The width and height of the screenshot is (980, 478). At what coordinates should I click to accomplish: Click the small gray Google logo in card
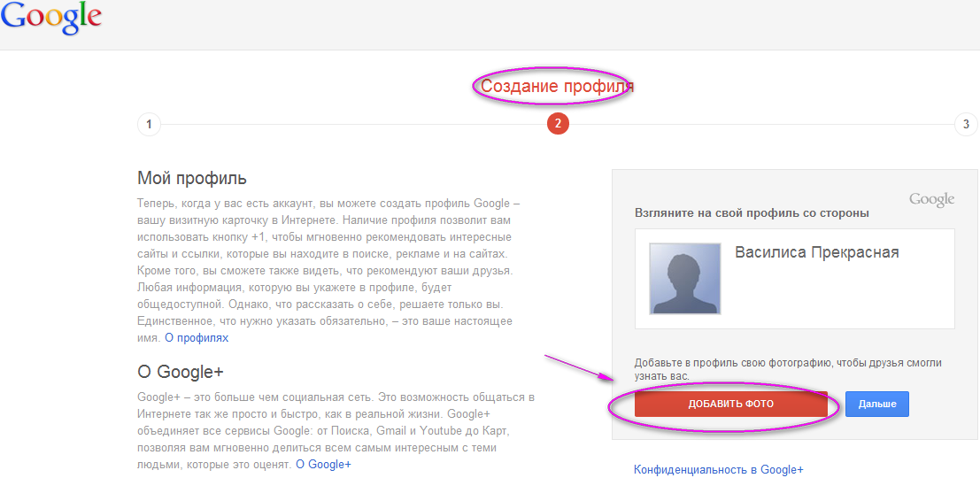pyautogui.click(x=932, y=199)
